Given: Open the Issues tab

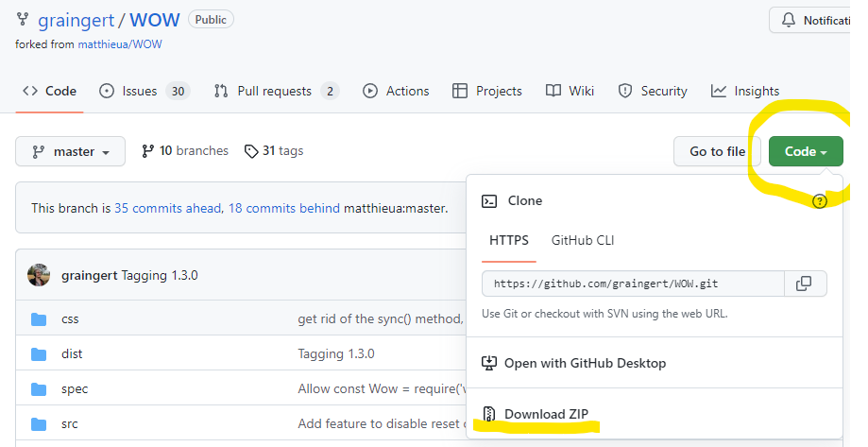Looking at the screenshot, I should [145, 91].
